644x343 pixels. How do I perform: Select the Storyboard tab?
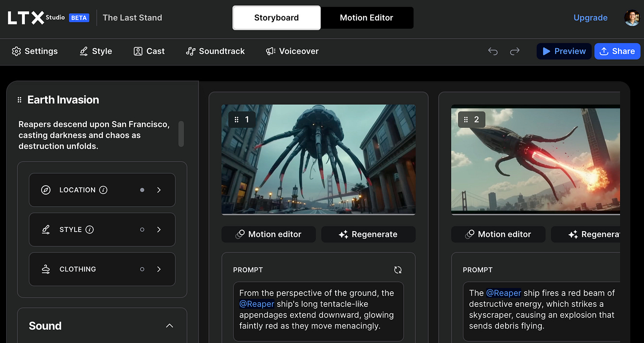pyautogui.click(x=276, y=18)
